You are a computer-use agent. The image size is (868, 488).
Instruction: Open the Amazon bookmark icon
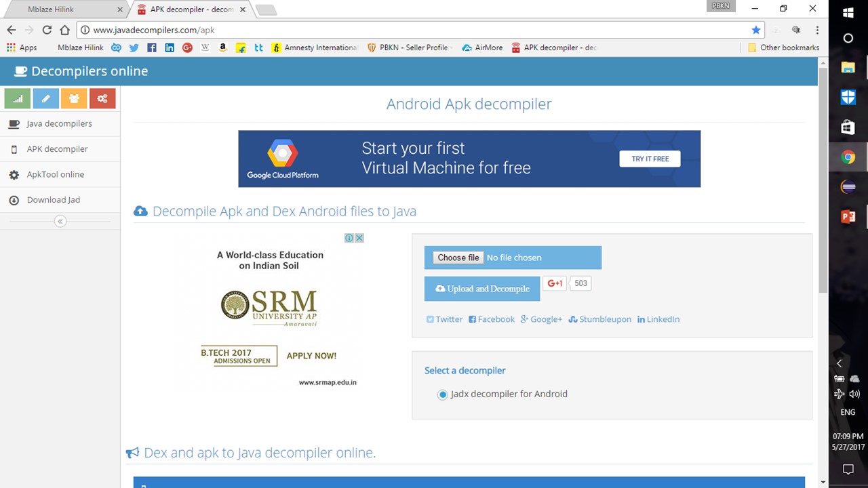click(x=222, y=47)
